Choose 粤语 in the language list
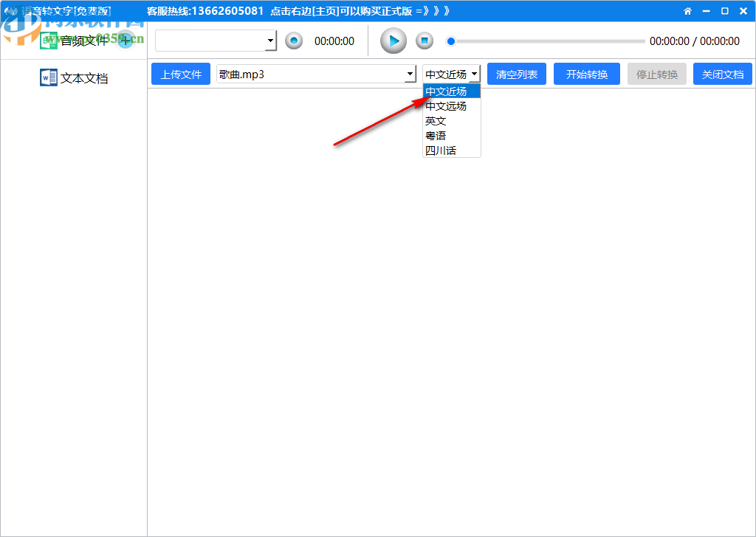The height and width of the screenshot is (537, 756). 452,136
